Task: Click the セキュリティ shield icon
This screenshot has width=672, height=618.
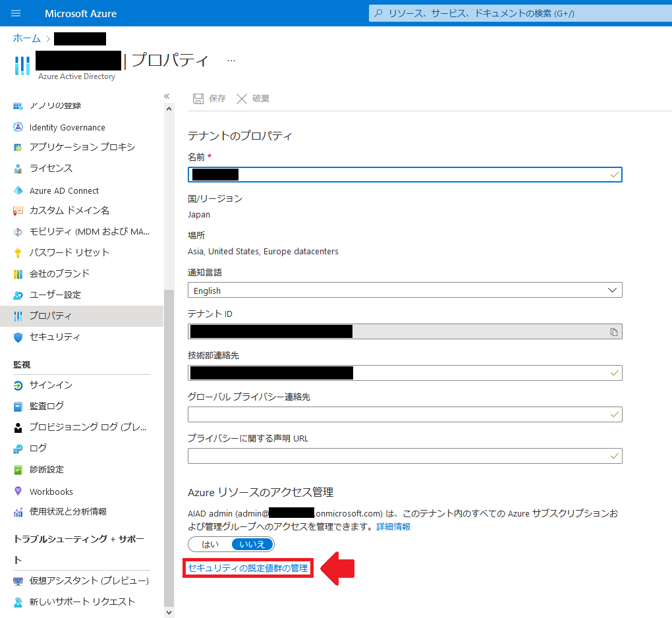Action: pos(18,337)
